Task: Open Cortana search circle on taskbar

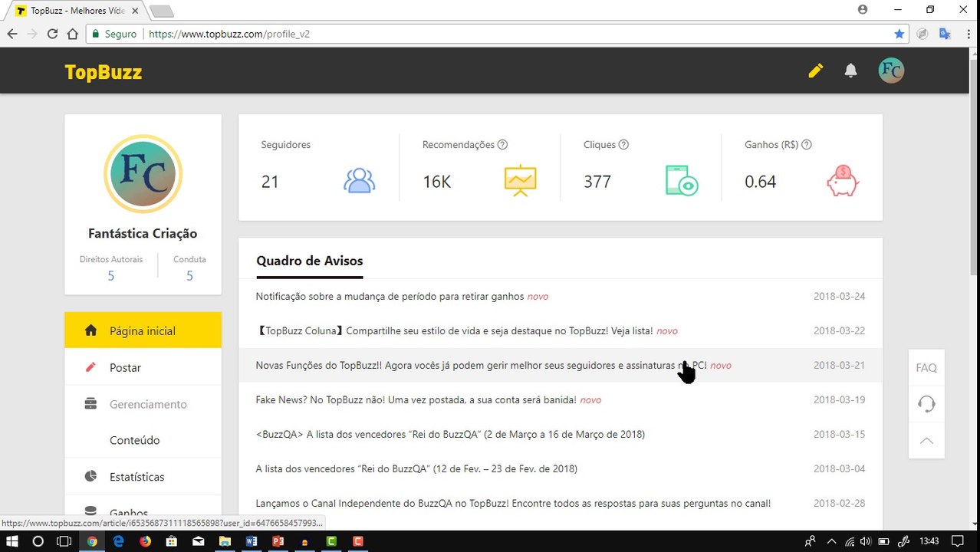Action: pos(38,541)
